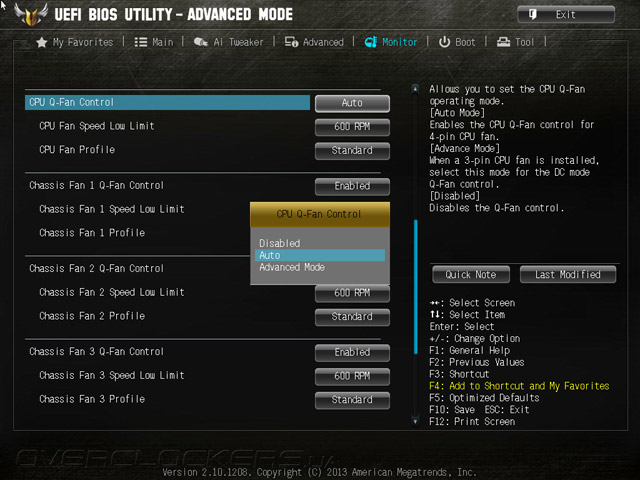Open CPU Q-Fan Control Auto dropdown

point(352,103)
